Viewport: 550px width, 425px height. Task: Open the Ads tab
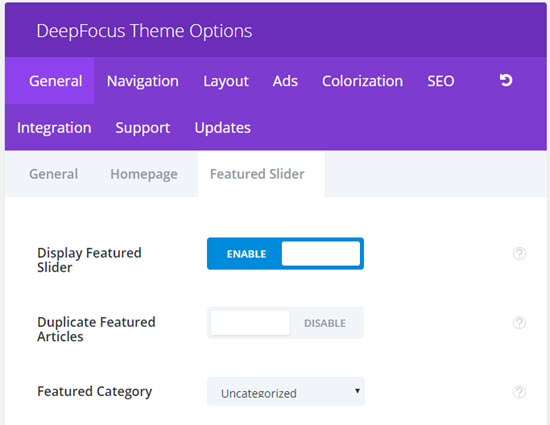click(x=285, y=81)
